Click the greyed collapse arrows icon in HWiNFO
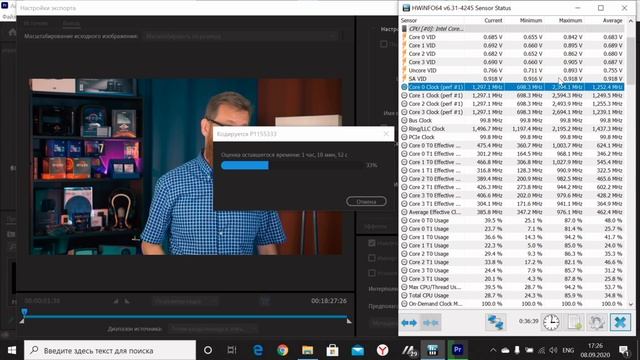This screenshot has height=360, width=640. pos(431,322)
